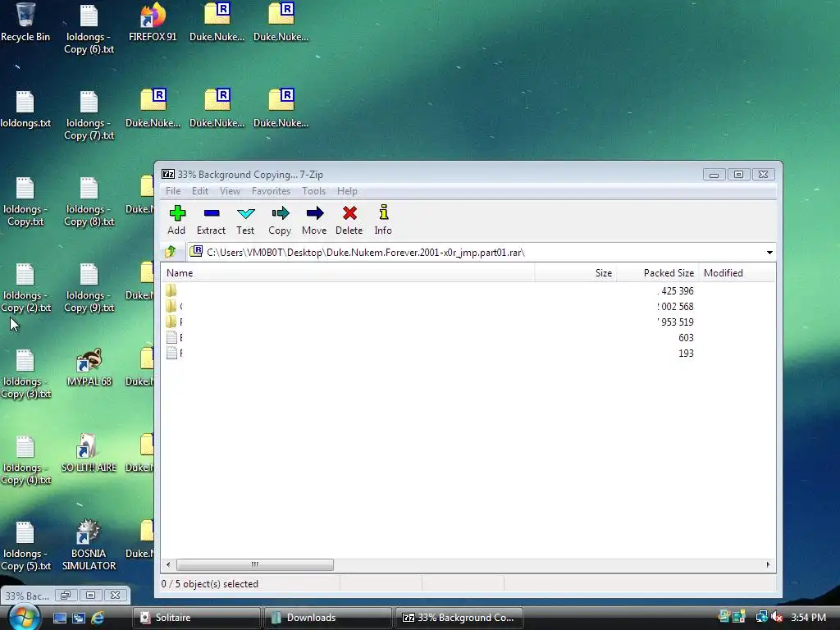Image resolution: width=840 pixels, height=630 pixels.
Task: Open the View menu
Action: tap(230, 190)
